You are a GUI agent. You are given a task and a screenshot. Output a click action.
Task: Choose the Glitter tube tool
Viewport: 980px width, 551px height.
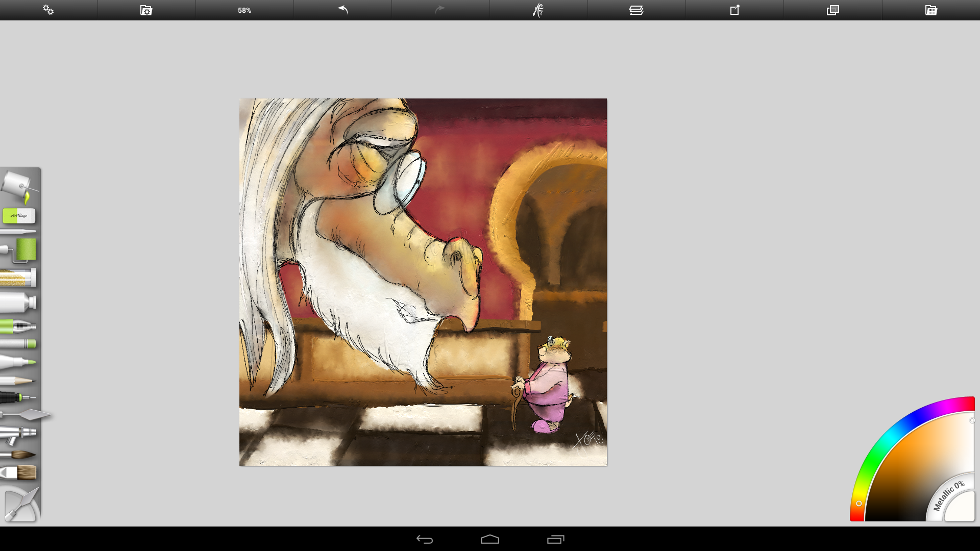coord(18,278)
